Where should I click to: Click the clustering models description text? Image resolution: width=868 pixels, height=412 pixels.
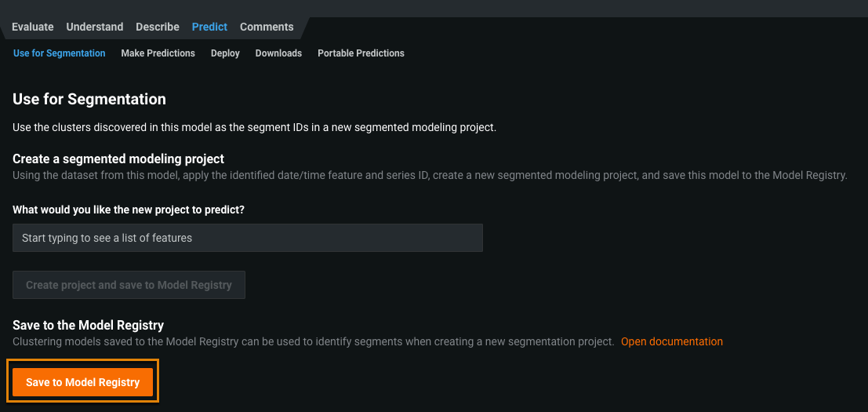313,341
